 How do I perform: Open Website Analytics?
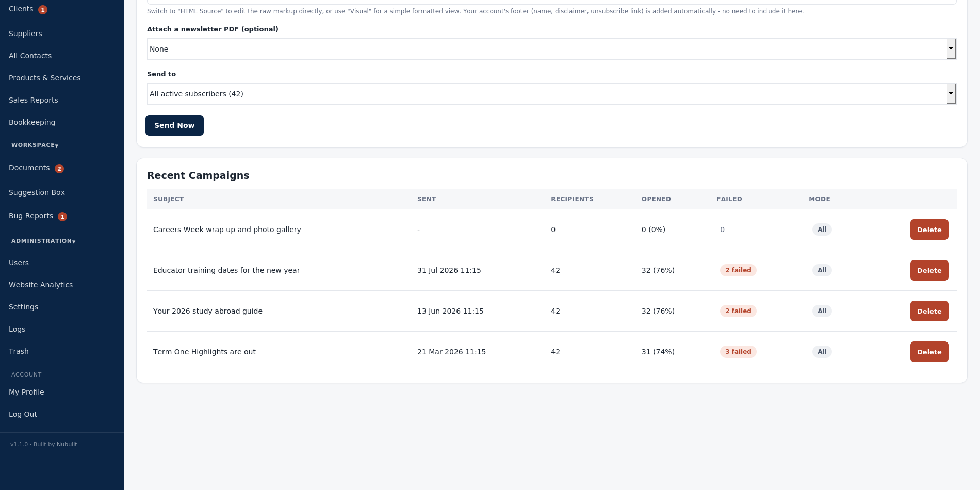41,285
